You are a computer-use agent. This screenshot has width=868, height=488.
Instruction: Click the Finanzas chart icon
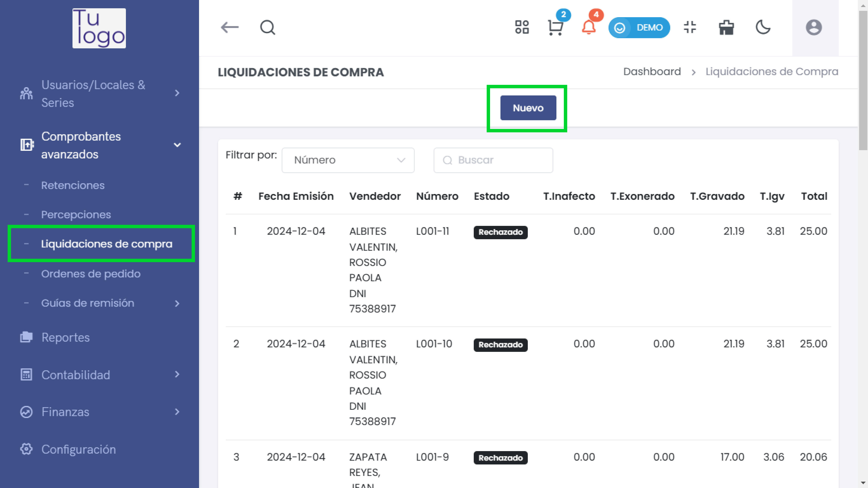click(26, 412)
